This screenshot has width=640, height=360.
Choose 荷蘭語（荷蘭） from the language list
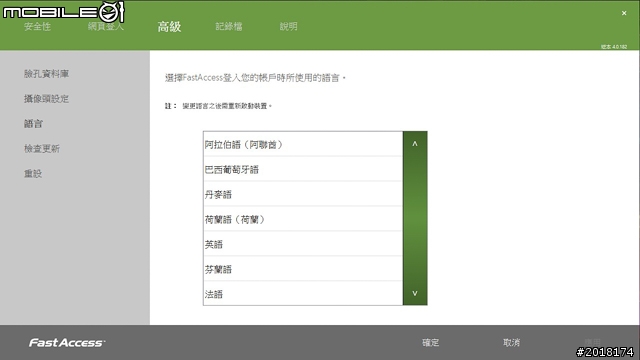coord(303,219)
